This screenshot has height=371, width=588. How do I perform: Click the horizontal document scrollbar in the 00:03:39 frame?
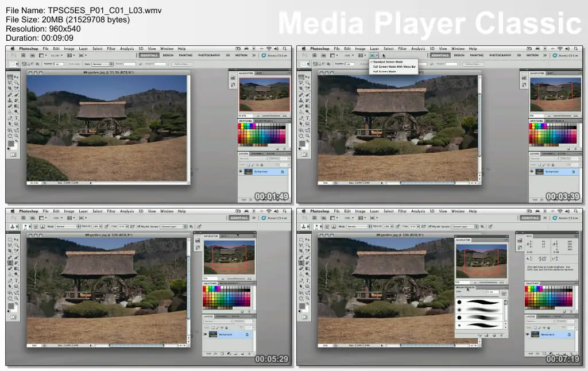[x=427, y=183]
